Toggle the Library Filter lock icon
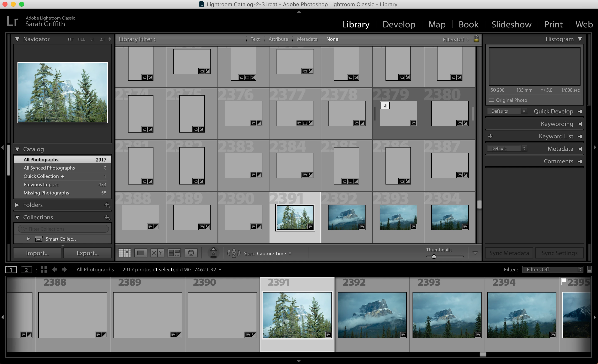The height and width of the screenshot is (364, 598). pos(476,39)
